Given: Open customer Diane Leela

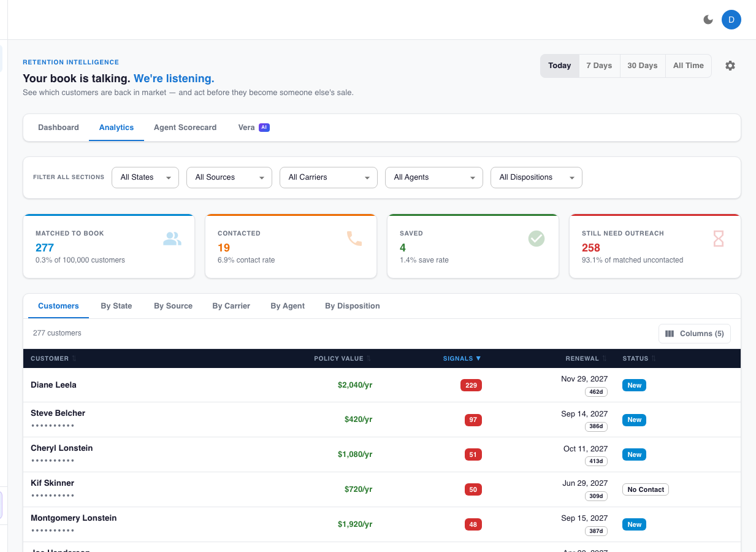Looking at the screenshot, I should [x=53, y=385].
